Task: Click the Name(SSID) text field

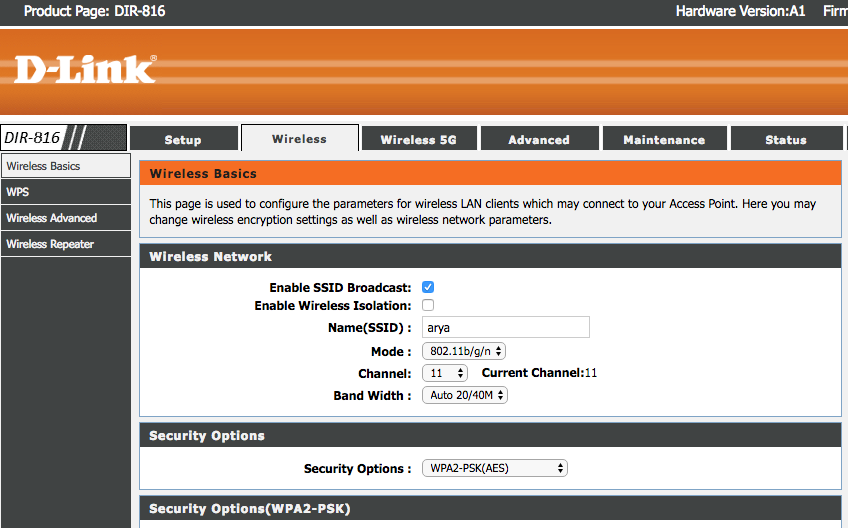Action: tap(505, 327)
